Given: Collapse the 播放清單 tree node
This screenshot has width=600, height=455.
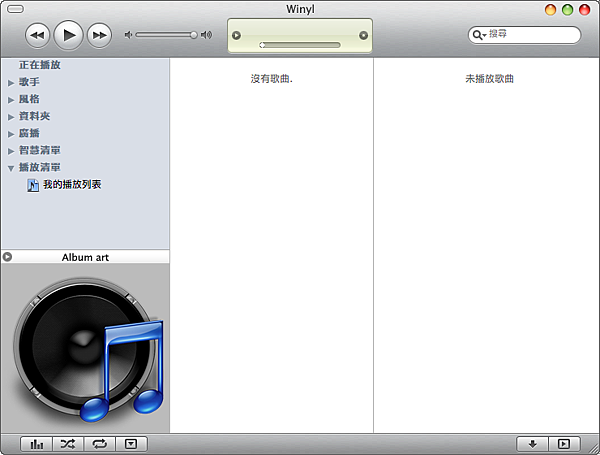Looking at the screenshot, I should [x=11, y=168].
